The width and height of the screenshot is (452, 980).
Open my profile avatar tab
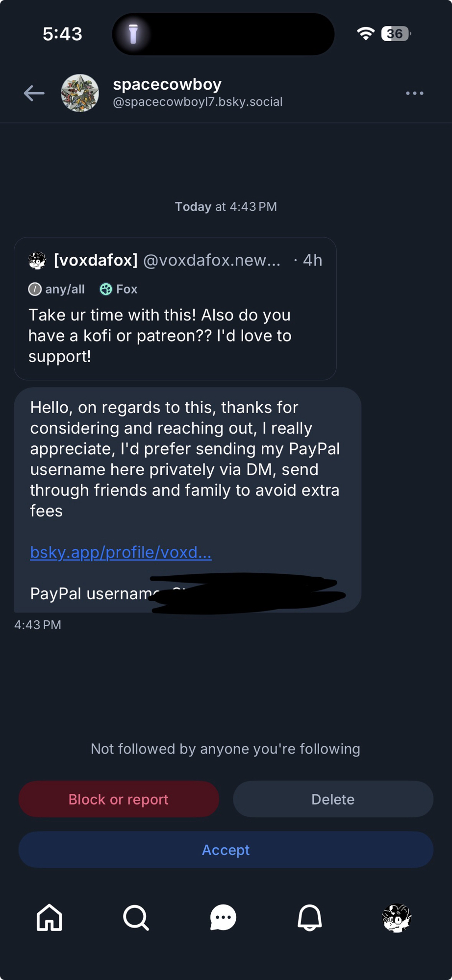point(396,917)
